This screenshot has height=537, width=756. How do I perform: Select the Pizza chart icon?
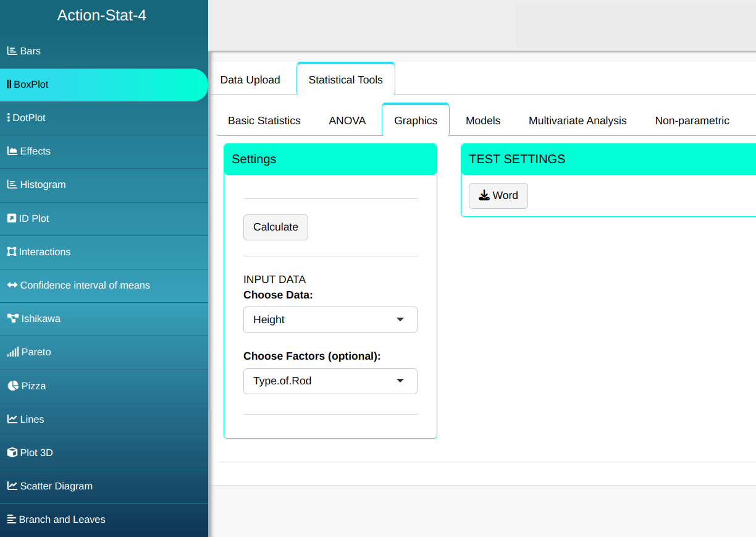pyautogui.click(x=13, y=386)
